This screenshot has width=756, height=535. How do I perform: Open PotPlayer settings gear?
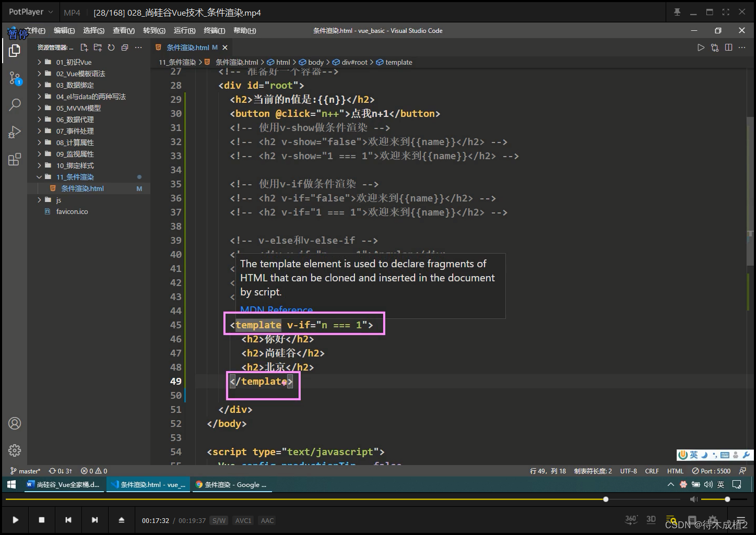(x=712, y=520)
